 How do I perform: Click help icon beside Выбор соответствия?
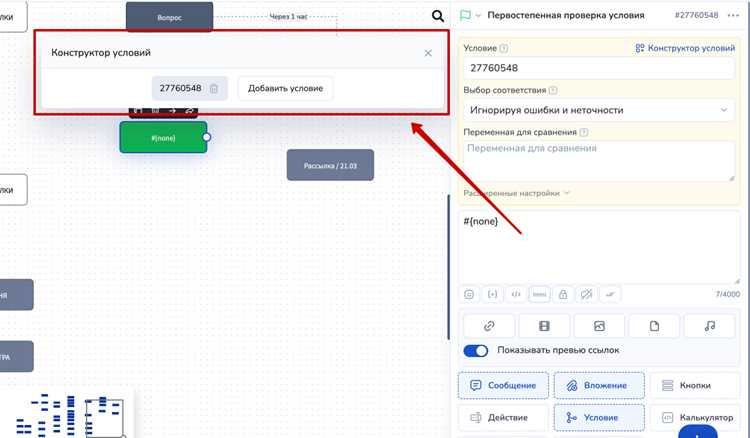click(x=553, y=90)
